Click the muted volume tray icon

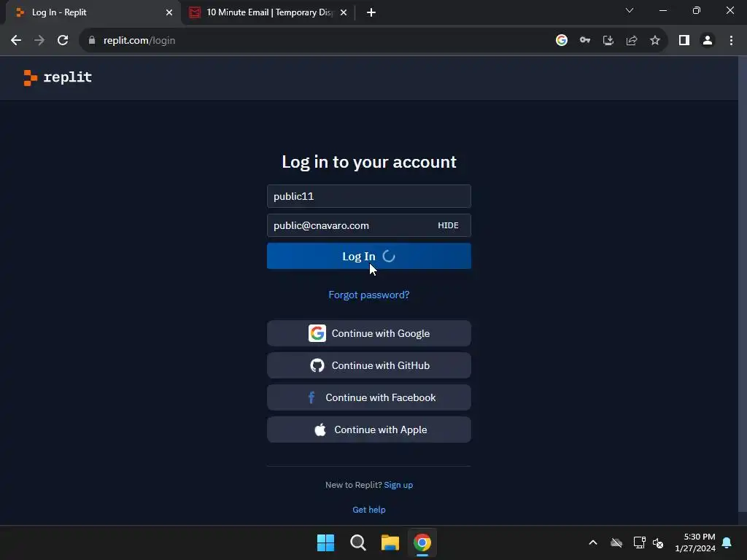pos(658,542)
